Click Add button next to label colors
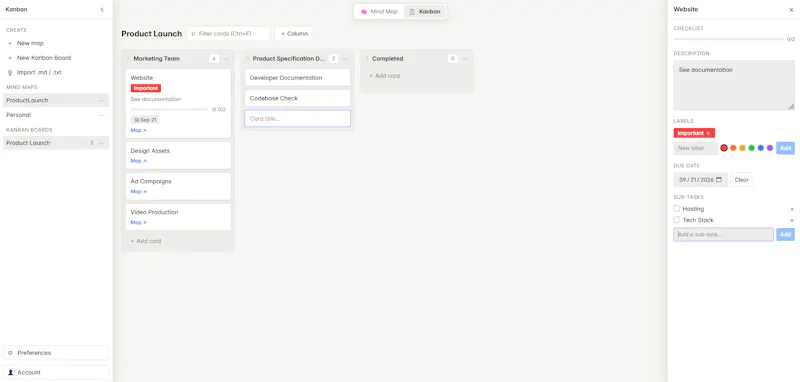The width and height of the screenshot is (800, 382). click(x=786, y=148)
